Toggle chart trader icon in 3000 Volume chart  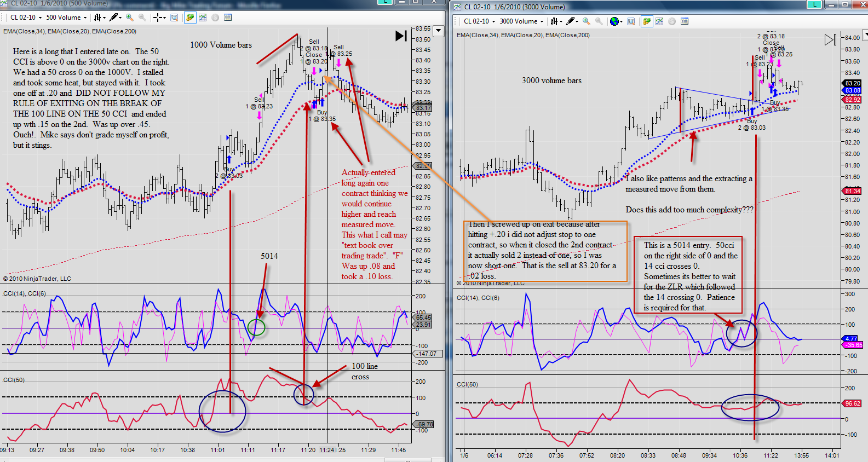(x=647, y=21)
